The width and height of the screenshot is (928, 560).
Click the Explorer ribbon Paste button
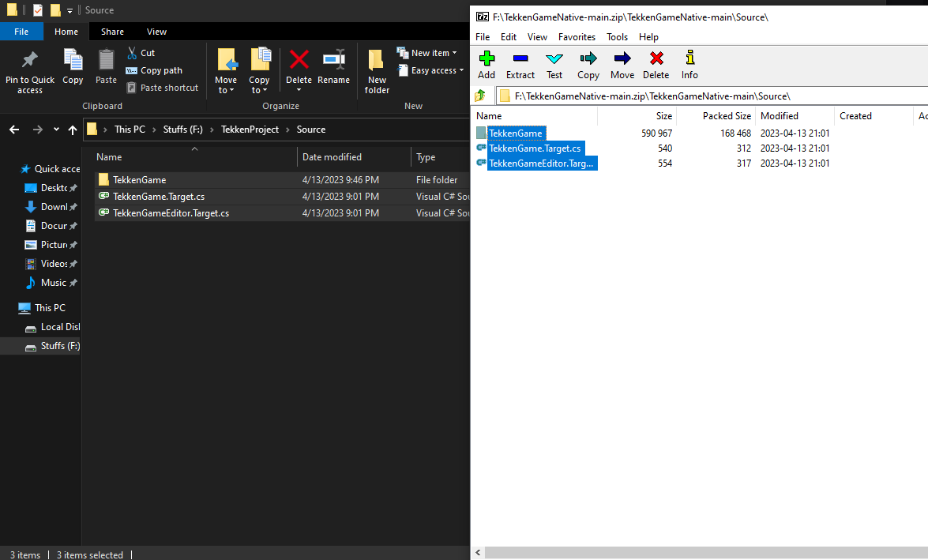point(106,66)
